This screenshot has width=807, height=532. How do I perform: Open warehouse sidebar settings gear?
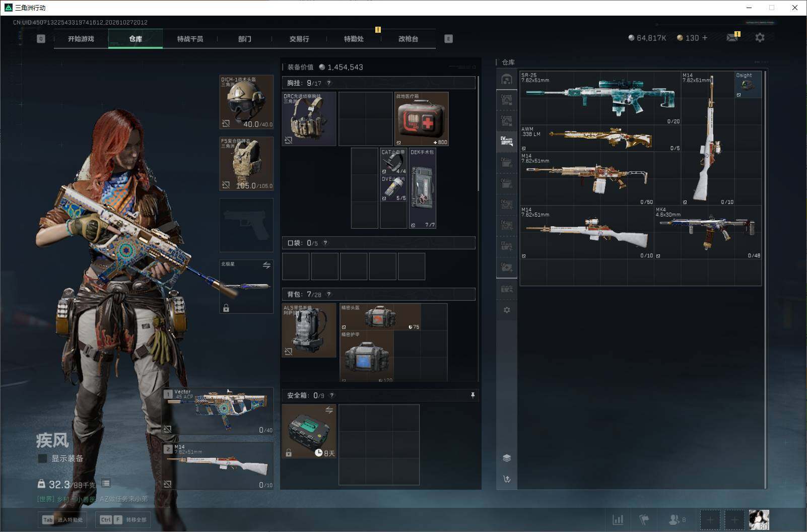507,310
